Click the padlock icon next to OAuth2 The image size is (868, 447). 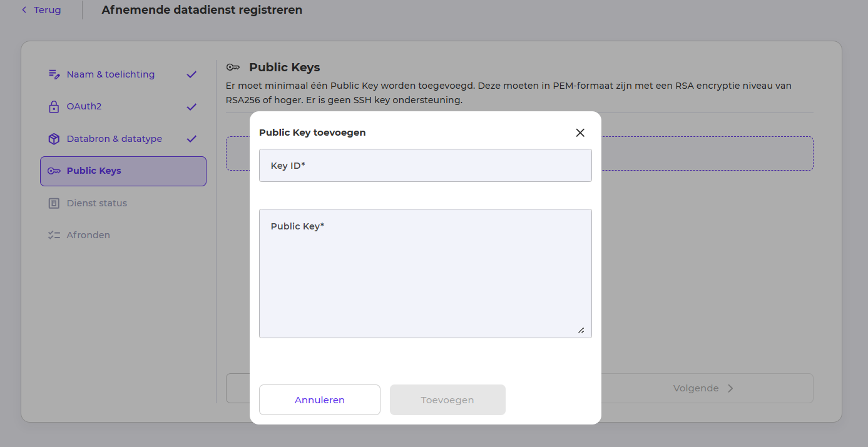tap(54, 106)
